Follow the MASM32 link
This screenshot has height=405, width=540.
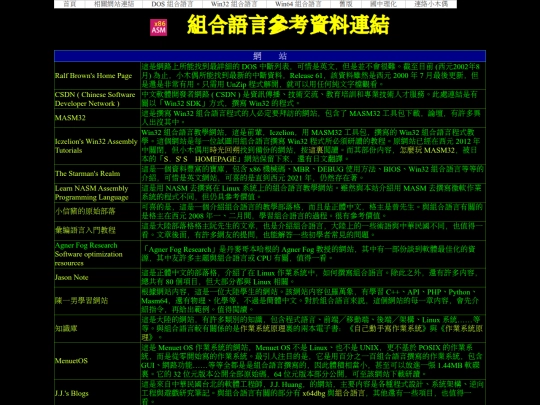pyautogui.click(x=70, y=118)
